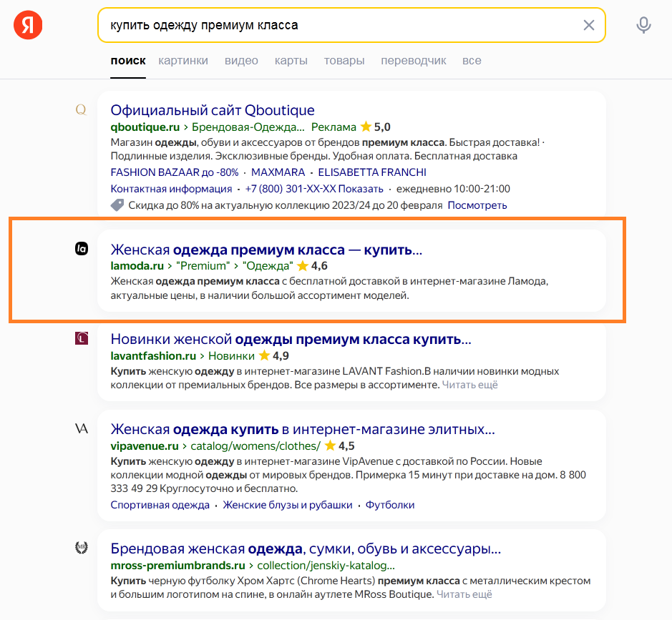Expand Читать ещё in Lavant Fashion snippet
Screen dimensions: 672x620
pyautogui.click(x=469, y=385)
